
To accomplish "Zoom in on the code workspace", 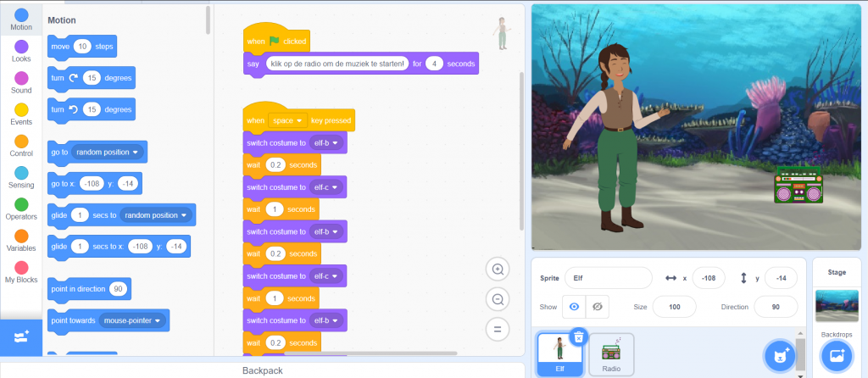I will click(x=498, y=270).
